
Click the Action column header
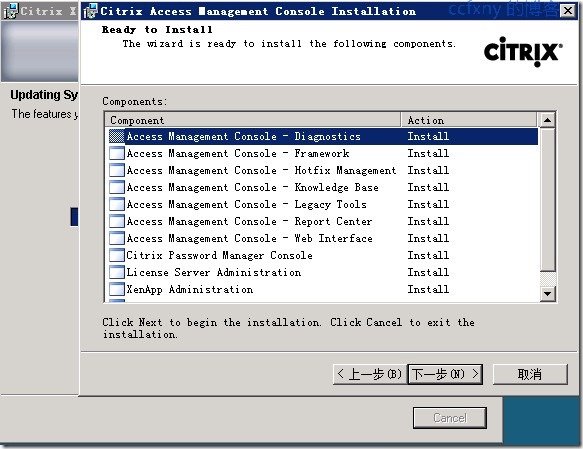[x=469, y=120]
